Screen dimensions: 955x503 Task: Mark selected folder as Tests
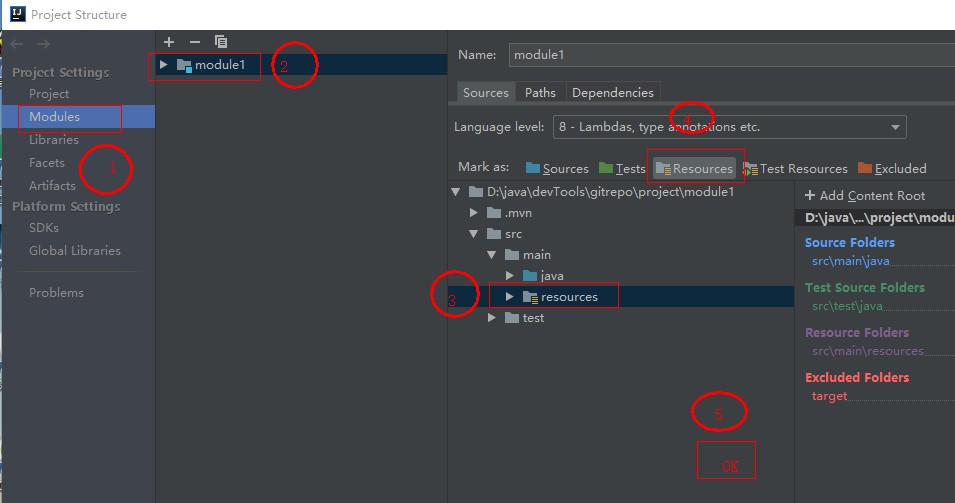point(622,169)
